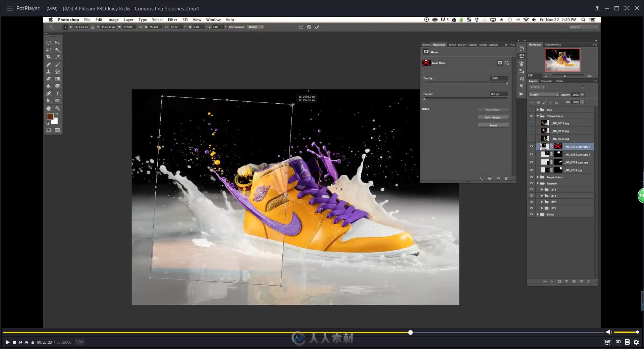The height and width of the screenshot is (349, 644).
Task: Select the Healing Brush tool
Action: pos(48,64)
